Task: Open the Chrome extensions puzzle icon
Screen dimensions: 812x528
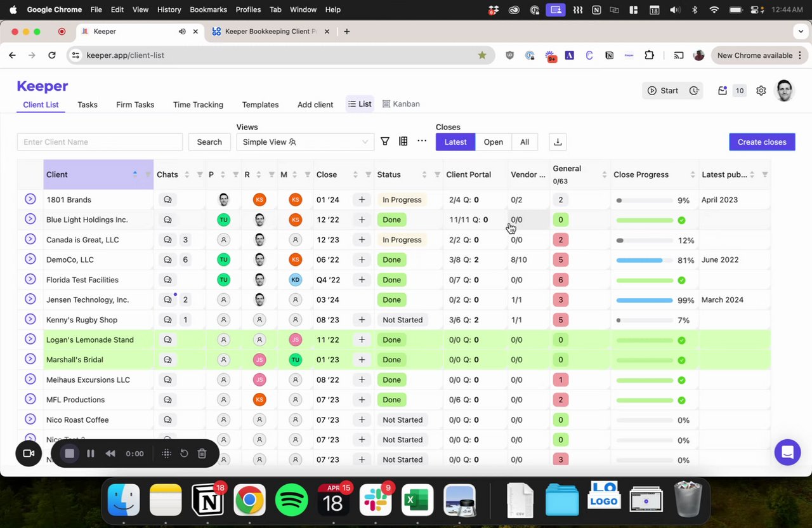Action: (x=649, y=55)
